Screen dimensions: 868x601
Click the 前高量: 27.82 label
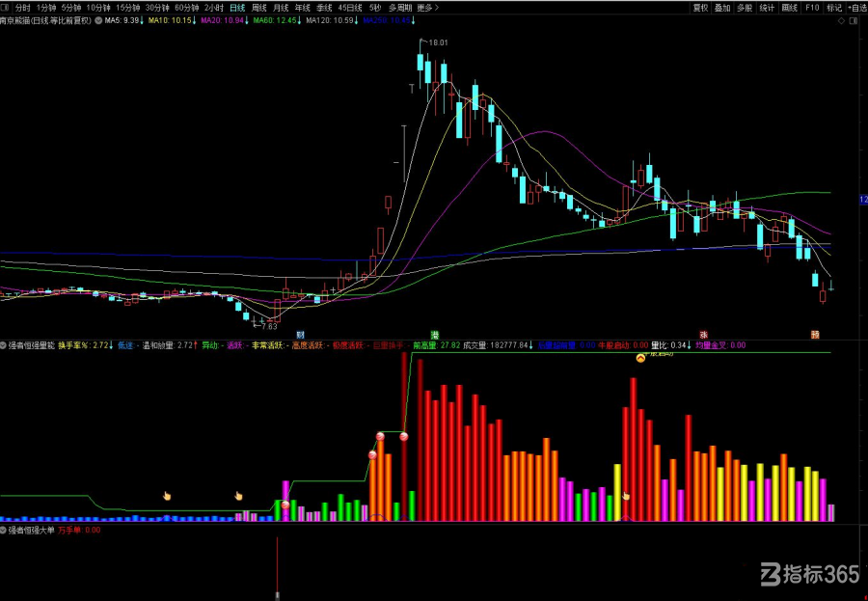tap(436, 345)
